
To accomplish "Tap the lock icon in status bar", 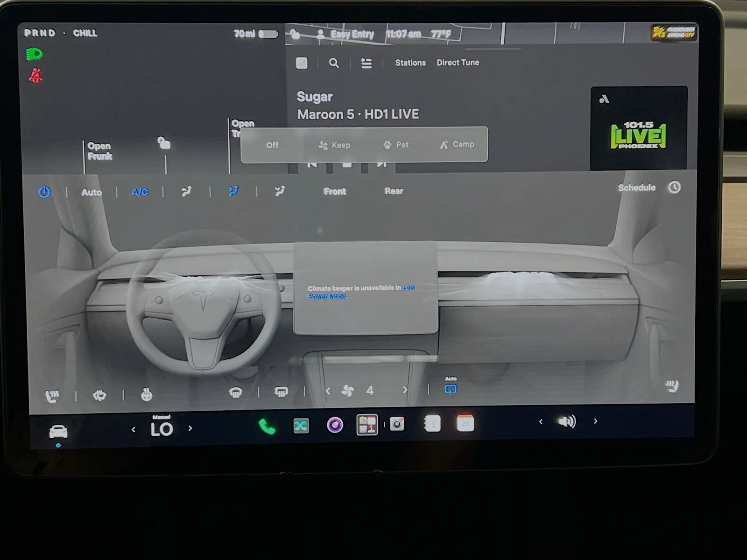I will point(295,34).
